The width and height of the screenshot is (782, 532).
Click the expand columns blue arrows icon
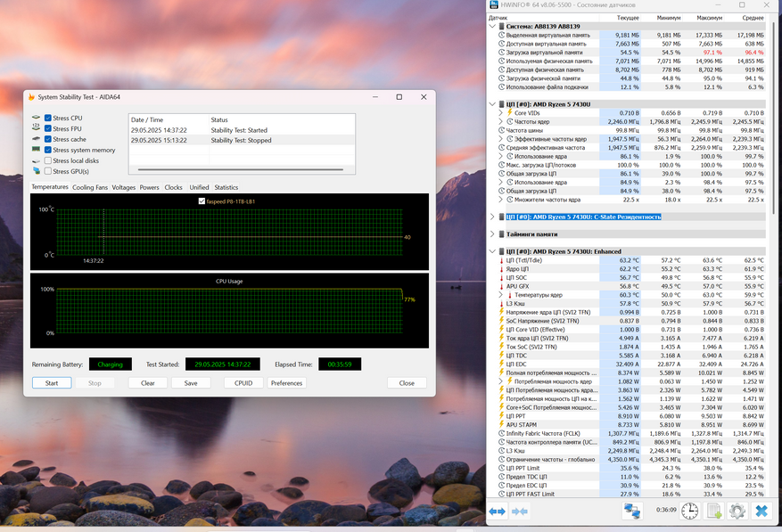[498, 511]
